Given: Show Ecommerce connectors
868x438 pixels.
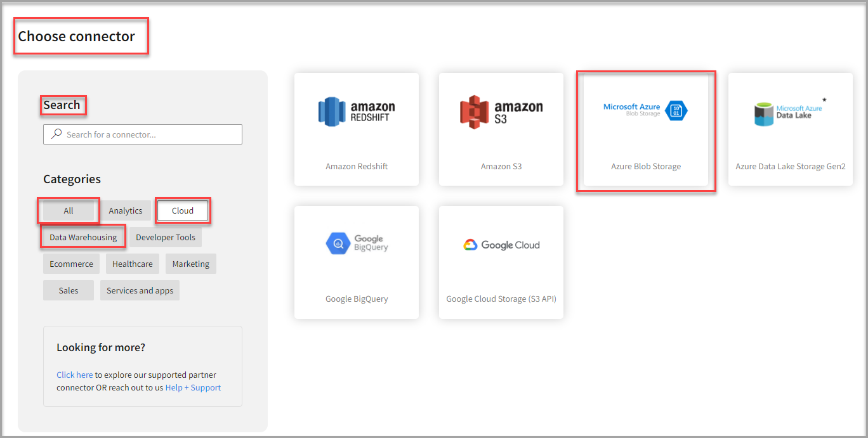Looking at the screenshot, I should coord(71,264).
